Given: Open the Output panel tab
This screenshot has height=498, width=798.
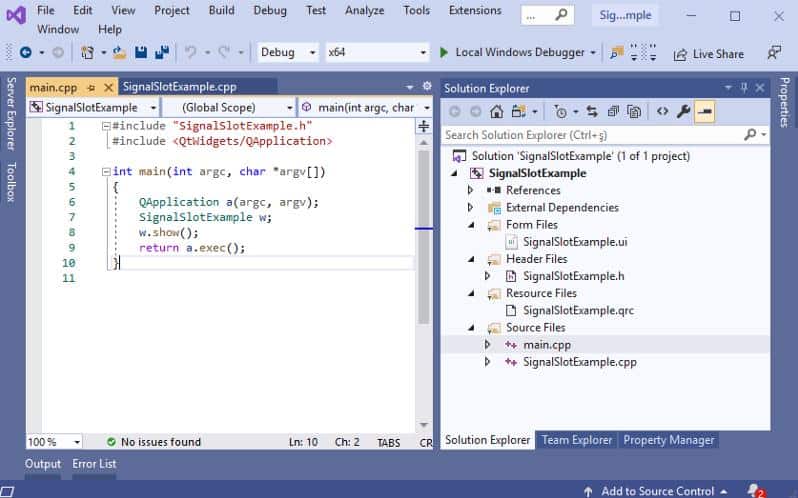Looking at the screenshot, I should click(x=43, y=464).
